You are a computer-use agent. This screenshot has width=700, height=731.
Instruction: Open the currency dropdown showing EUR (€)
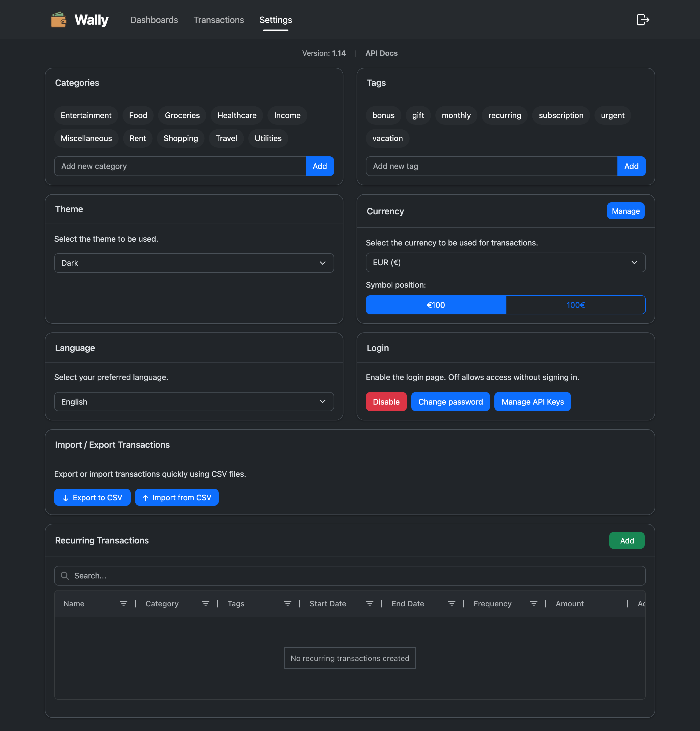(506, 262)
